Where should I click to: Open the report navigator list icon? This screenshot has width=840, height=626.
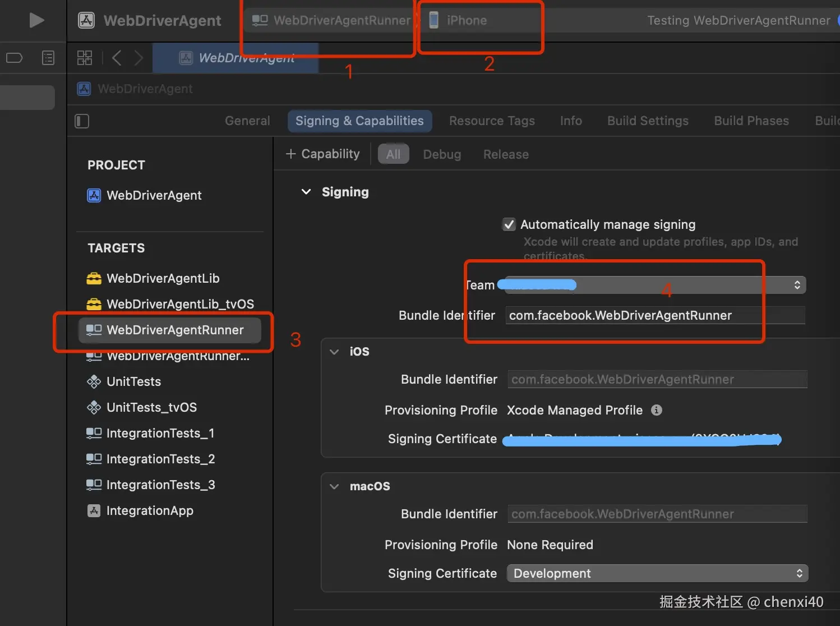48,58
